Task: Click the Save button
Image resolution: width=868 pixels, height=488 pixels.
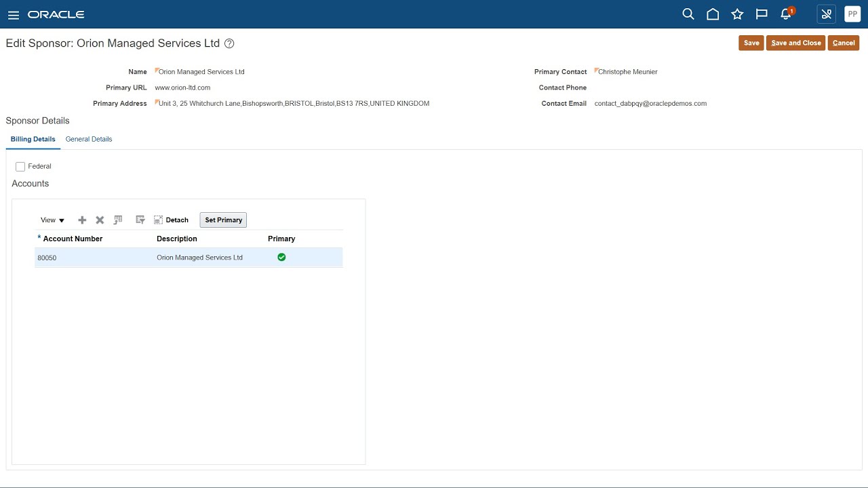Action: click(x=751, y=43)
